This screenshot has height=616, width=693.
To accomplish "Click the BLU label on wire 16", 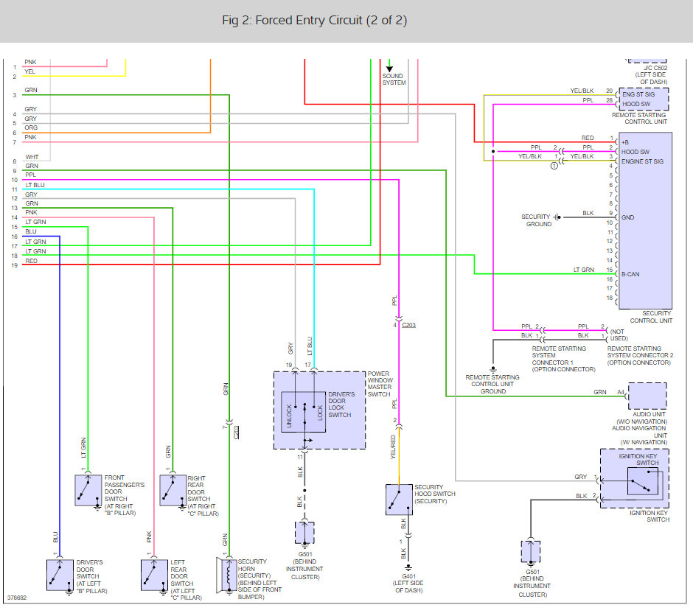I will coord(31,231).
